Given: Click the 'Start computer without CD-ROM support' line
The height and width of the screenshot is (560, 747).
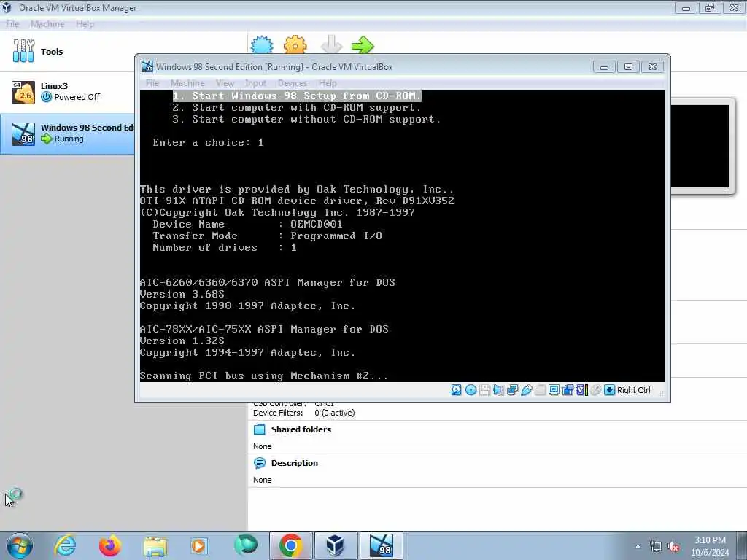Looking at the screenshot, I should [307, 120].
